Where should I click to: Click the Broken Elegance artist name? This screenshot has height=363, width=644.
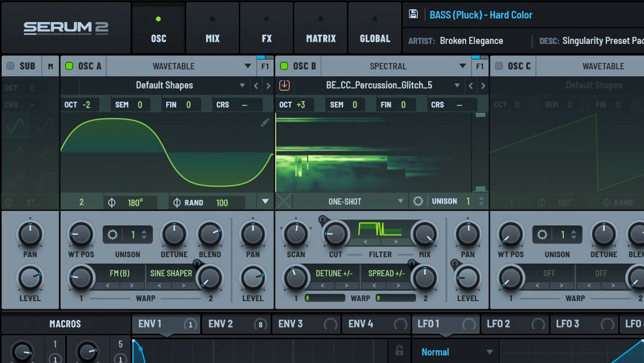(471, 41)
